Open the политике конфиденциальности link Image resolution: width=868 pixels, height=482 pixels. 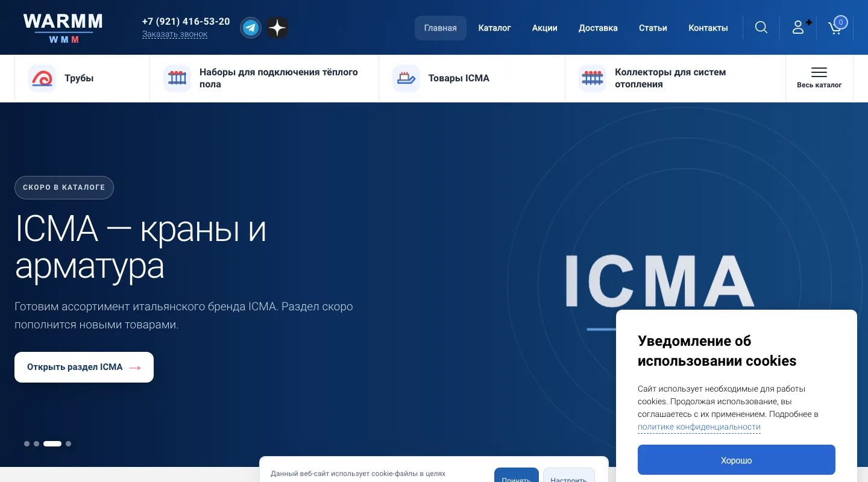[x=699, y=427]
